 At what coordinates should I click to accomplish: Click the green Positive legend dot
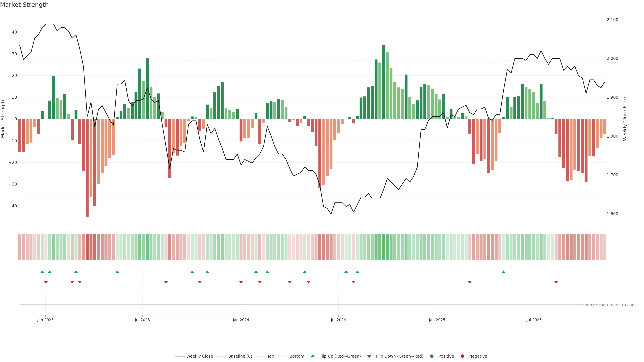[x=432, y=356]
